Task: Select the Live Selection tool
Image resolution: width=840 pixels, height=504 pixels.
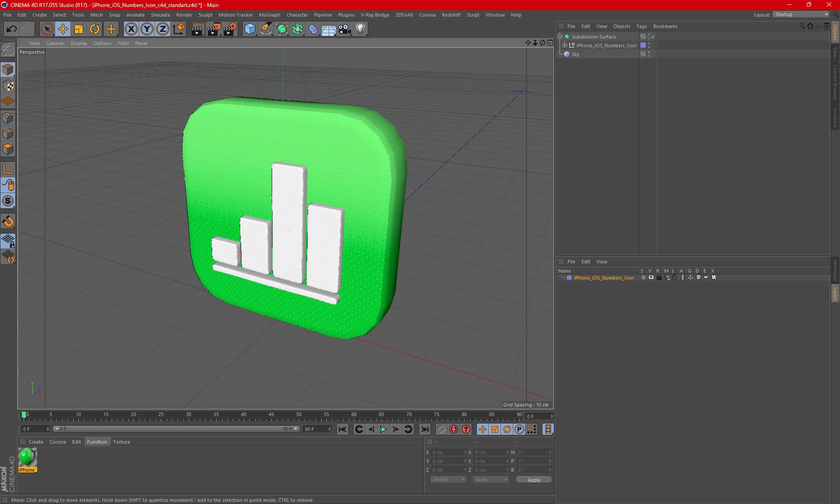Action: coord(47,29)
